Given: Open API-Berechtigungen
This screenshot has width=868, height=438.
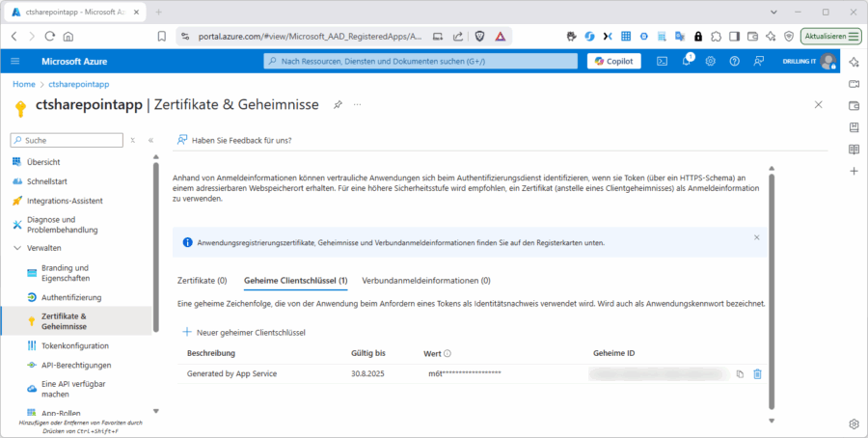Looking at the screenshot, I should pos(76,366).
